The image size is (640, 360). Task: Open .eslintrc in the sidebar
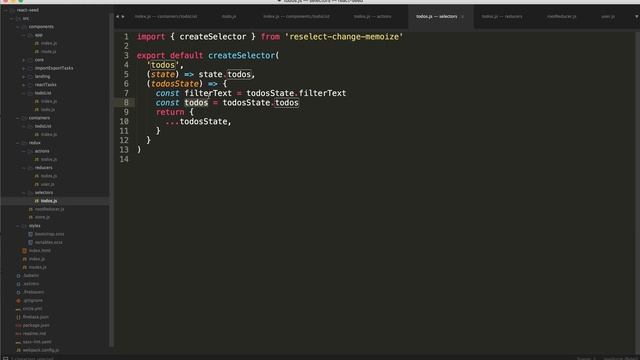(31, 284)
